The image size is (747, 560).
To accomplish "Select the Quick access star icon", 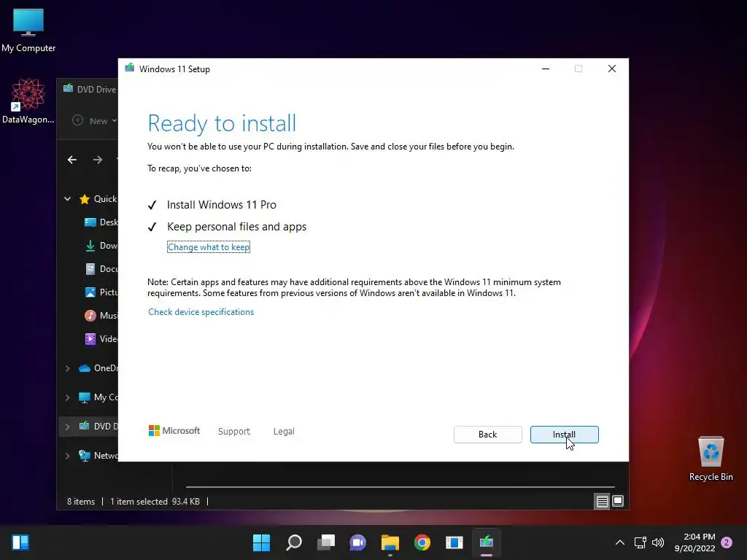I will (85, 199).
